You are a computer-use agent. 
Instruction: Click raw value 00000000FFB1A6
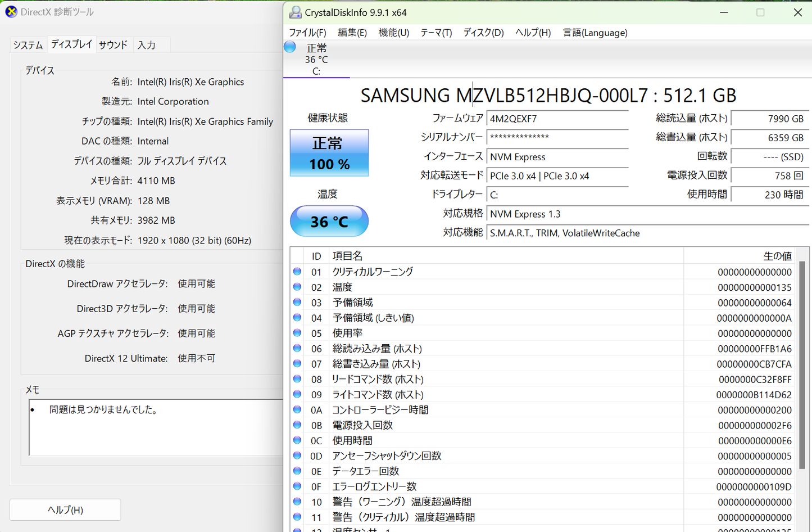click(x=754, y=349)
